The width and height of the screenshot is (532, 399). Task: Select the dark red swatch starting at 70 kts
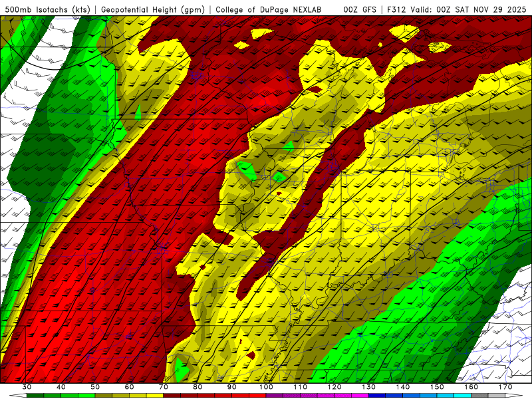pos(172,396)
